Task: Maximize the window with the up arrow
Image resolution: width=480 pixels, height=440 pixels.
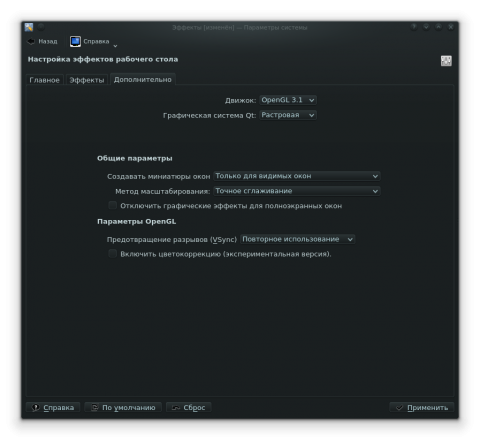Action: point(438,27)
